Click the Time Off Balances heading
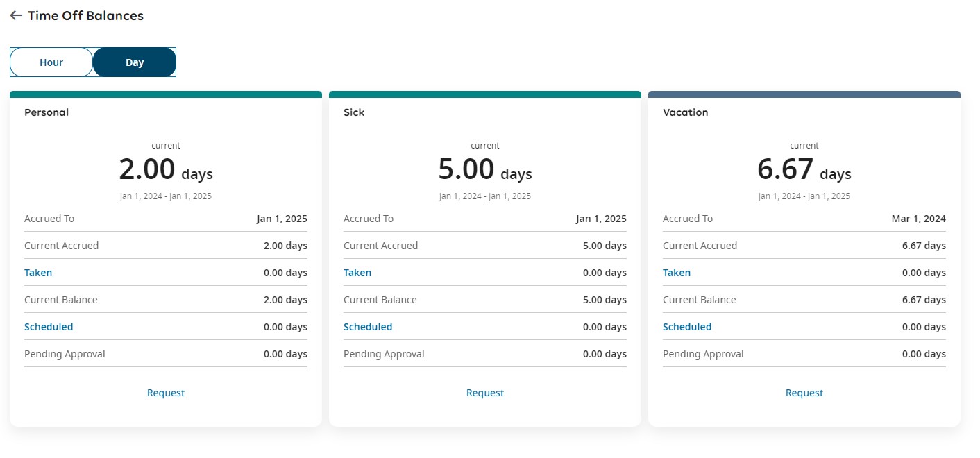980x458 pixels. [85, 16]
